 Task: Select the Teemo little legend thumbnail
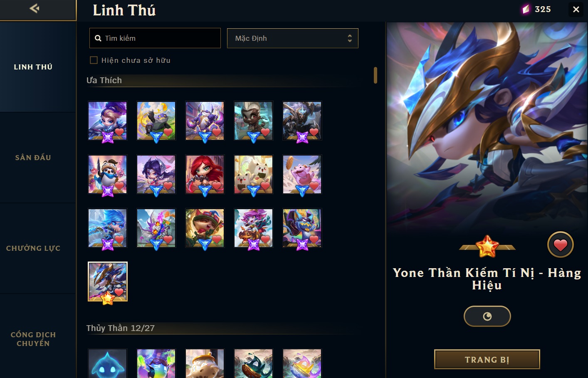[205, 228]
